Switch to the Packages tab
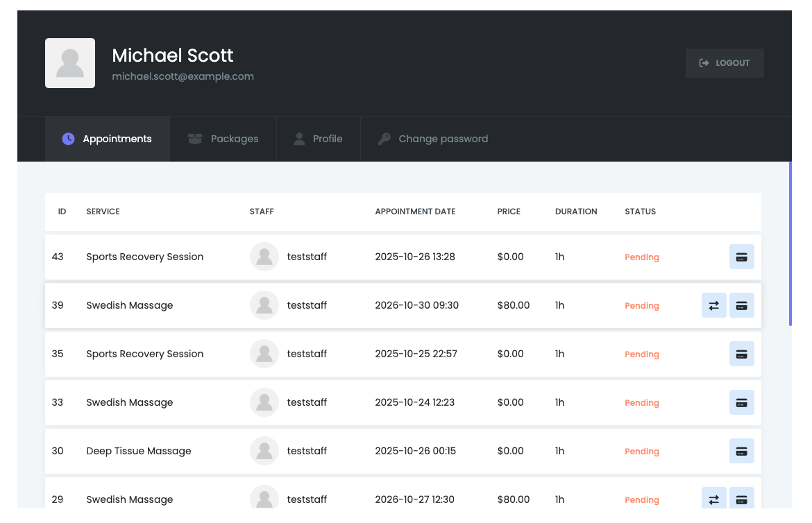Screen dimensions: 812x523 coord(223,139)
